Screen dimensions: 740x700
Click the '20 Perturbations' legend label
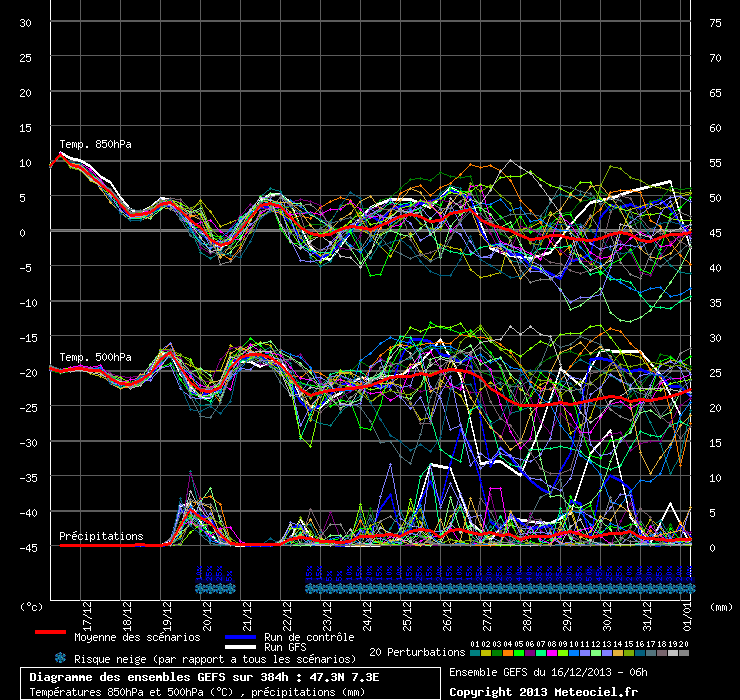click(417, 652)
